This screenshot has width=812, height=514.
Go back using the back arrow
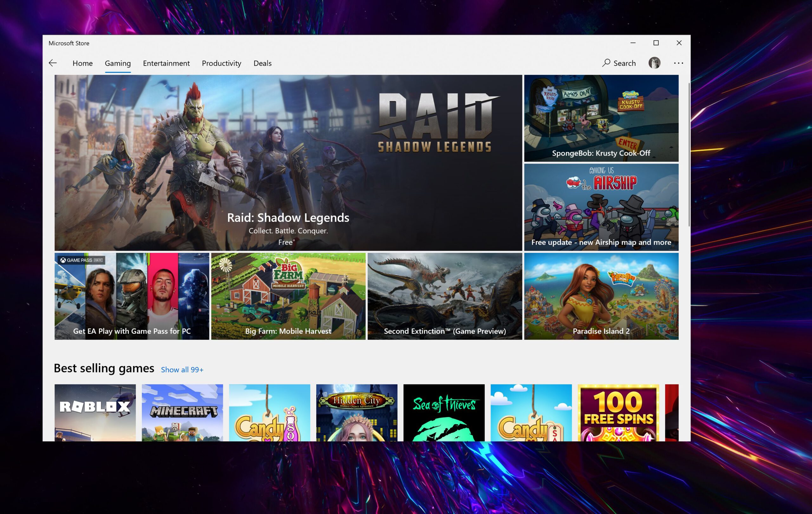click(x=53, y=63)
